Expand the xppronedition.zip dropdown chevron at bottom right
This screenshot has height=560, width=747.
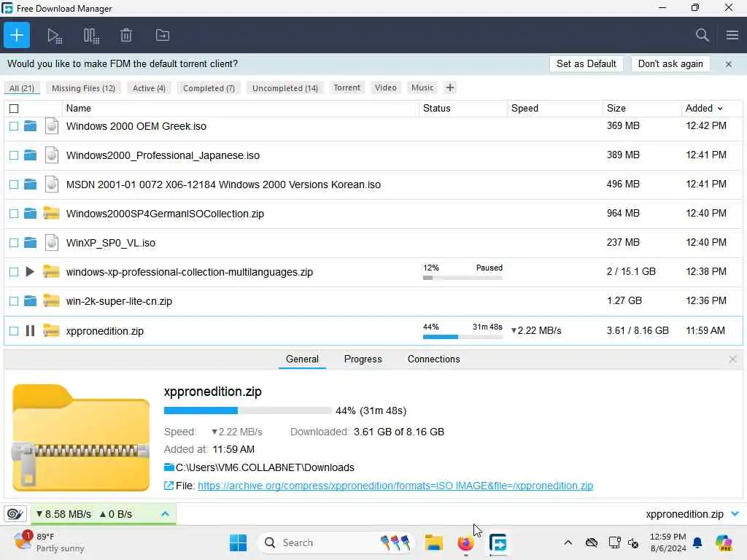coord(735,514)
